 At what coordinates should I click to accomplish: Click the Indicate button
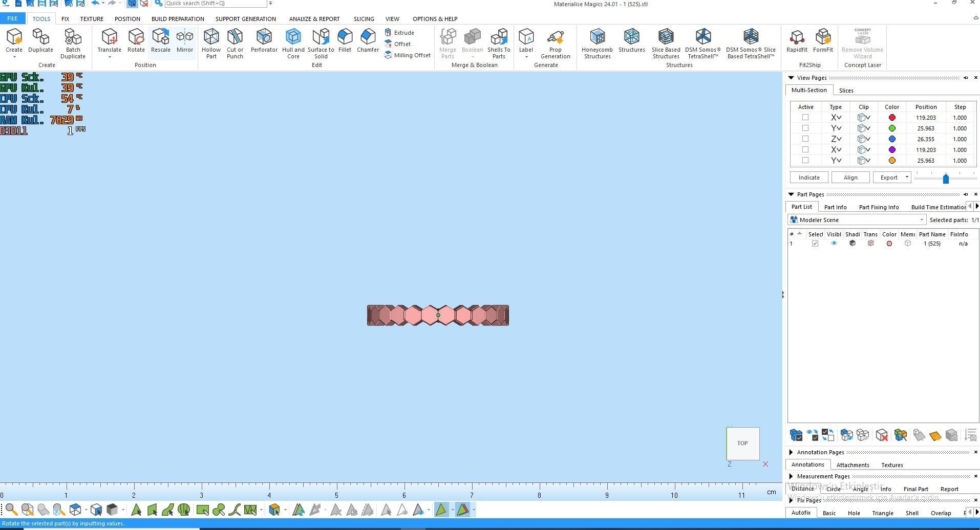coord(809,178)
